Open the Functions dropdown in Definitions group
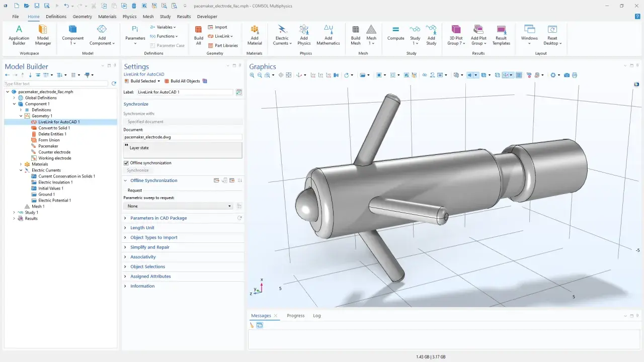This screenshot has height=362, width=644. [x=164, y=36]
